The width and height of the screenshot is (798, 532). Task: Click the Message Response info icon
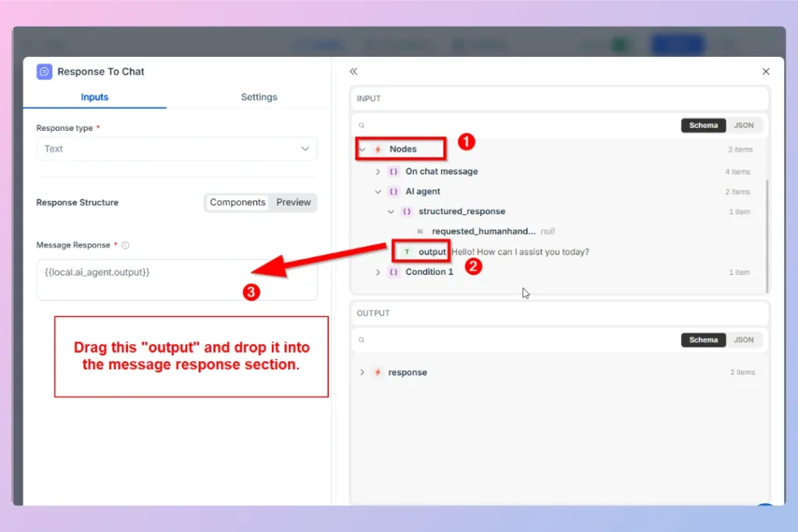(125, 245)
